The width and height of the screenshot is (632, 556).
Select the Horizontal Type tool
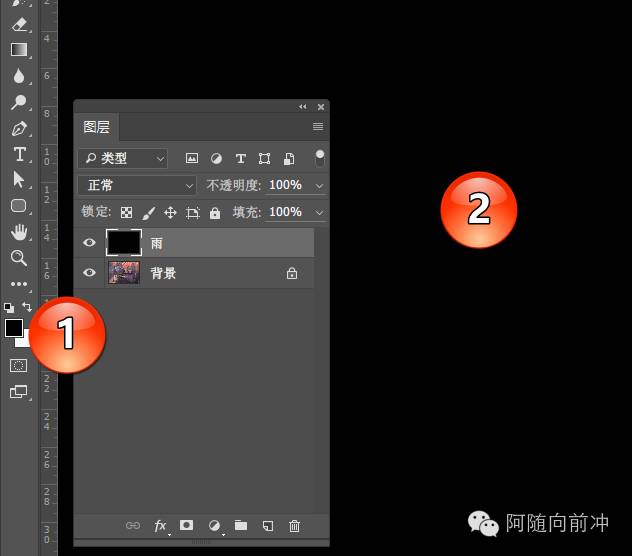(19, 154)
